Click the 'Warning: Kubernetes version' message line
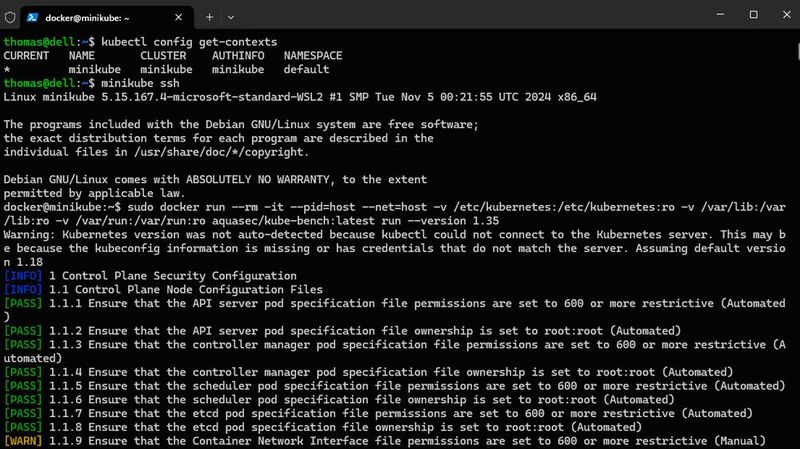This screenshot has height=449, width=800. click(x=394, y=248)
